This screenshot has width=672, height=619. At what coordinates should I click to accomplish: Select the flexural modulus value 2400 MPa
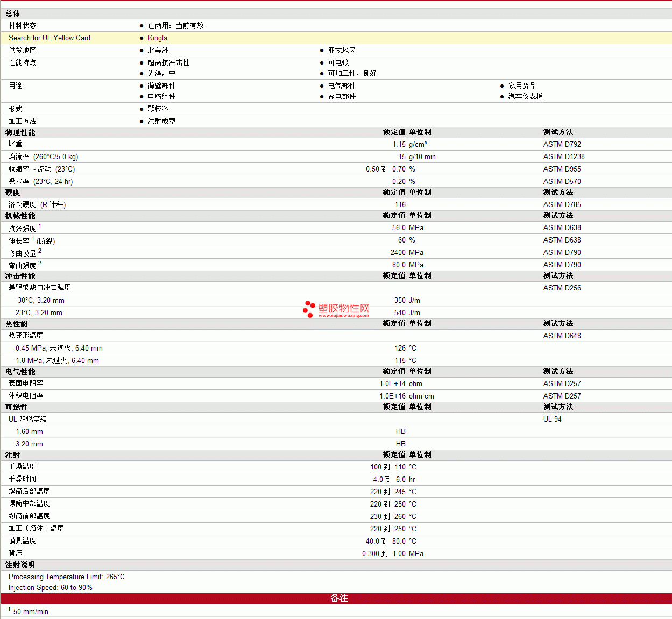pyautogui.click(x=407, y=252)
